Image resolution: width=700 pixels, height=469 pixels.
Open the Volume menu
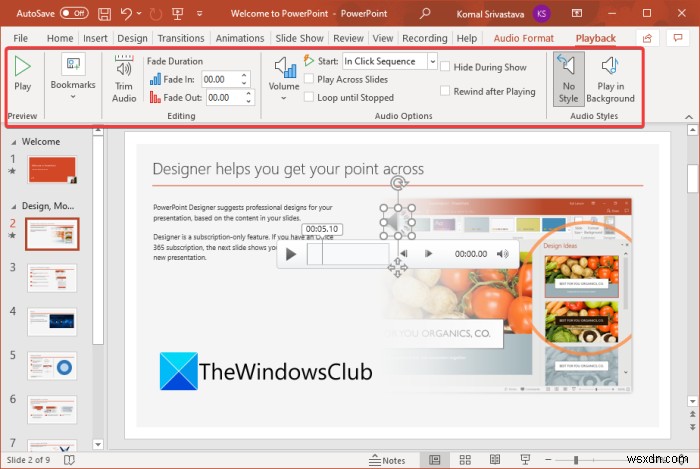(x=284, y=79)
